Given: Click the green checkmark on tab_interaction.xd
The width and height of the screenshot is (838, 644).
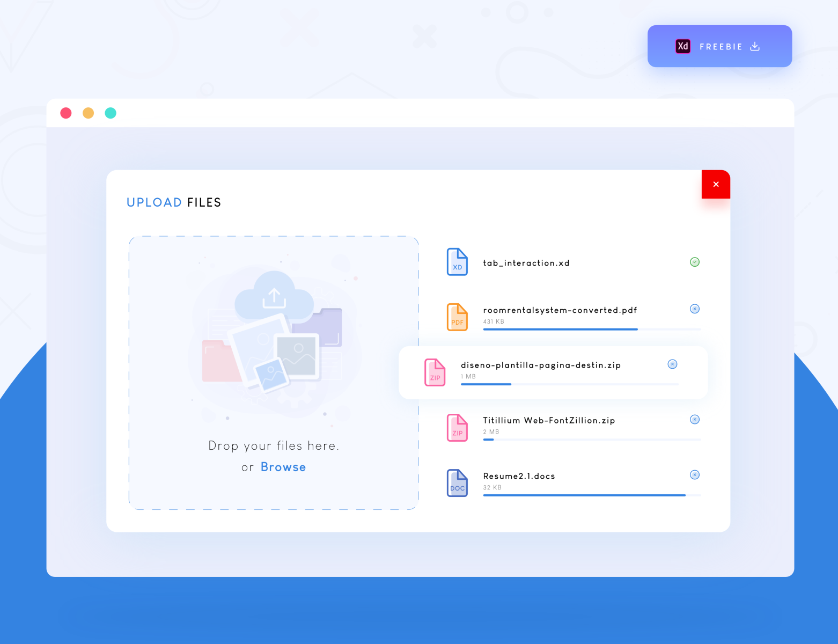Looking at the screenshot, I should pos(695,262).
